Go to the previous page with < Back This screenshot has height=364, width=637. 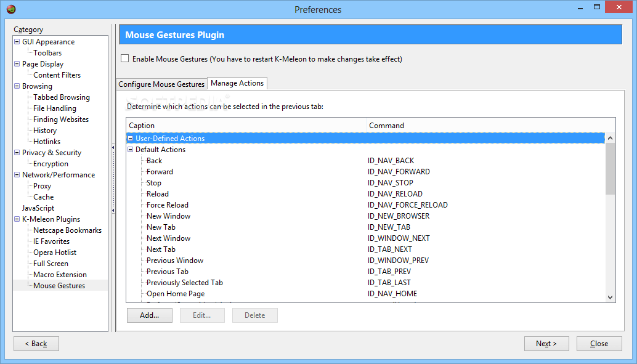coord(36,344)
